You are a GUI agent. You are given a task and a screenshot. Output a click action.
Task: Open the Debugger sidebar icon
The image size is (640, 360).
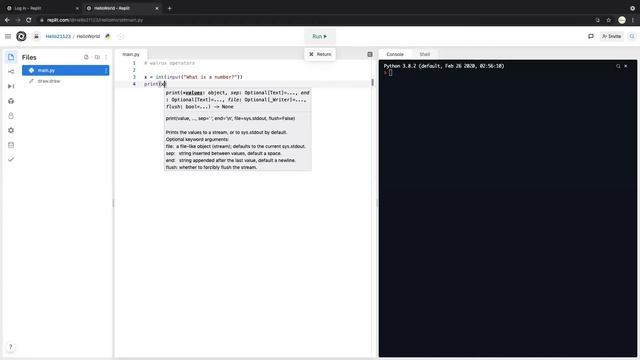(11, 86)
